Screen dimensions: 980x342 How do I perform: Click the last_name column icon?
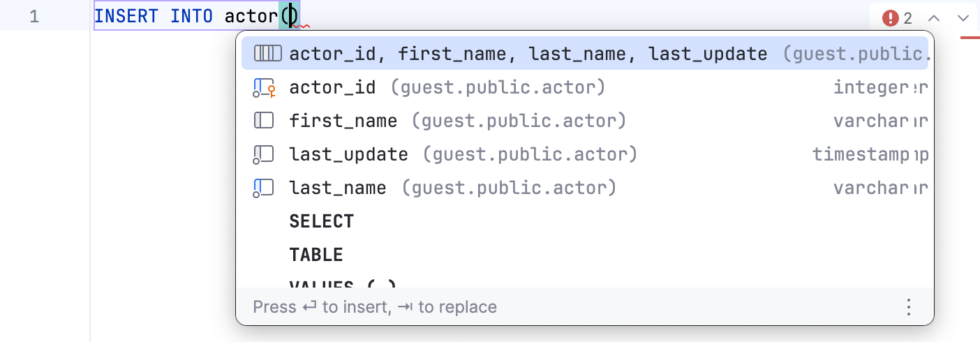click(263, 188)
